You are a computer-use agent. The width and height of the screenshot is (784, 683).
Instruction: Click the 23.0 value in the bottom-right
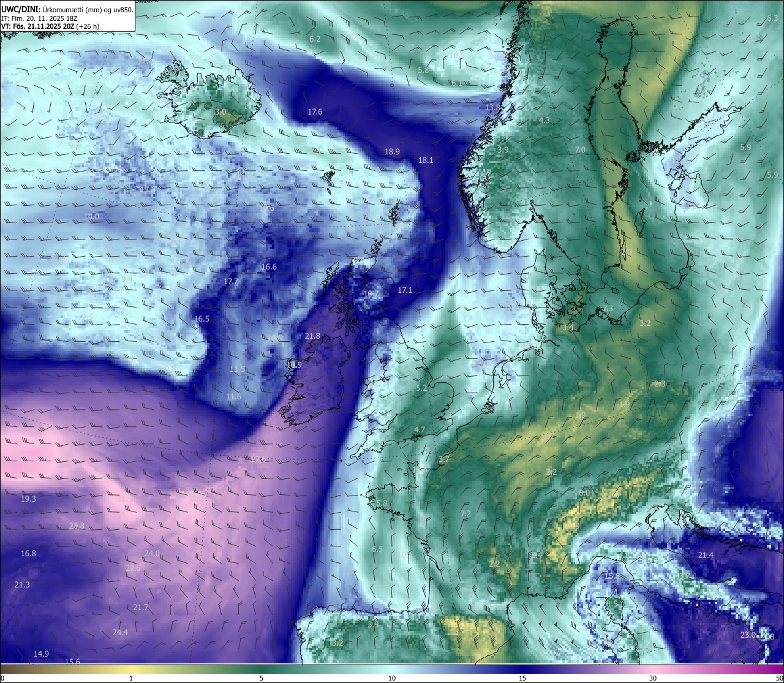[x=748, y=635]
